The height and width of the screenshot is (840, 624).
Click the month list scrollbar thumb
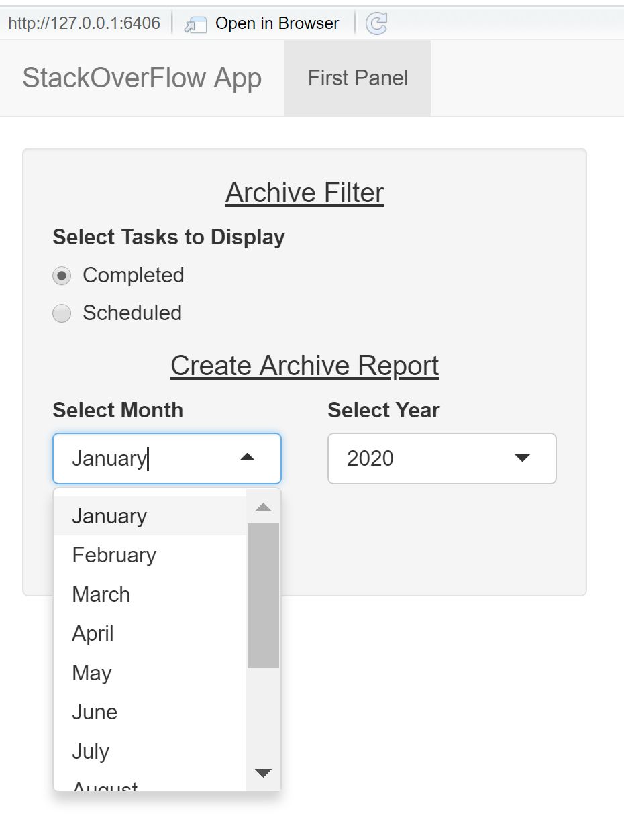click(x=263, y=595)
